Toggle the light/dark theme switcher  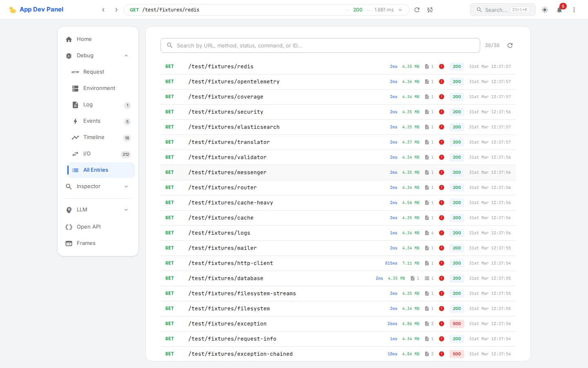(545, 9)
